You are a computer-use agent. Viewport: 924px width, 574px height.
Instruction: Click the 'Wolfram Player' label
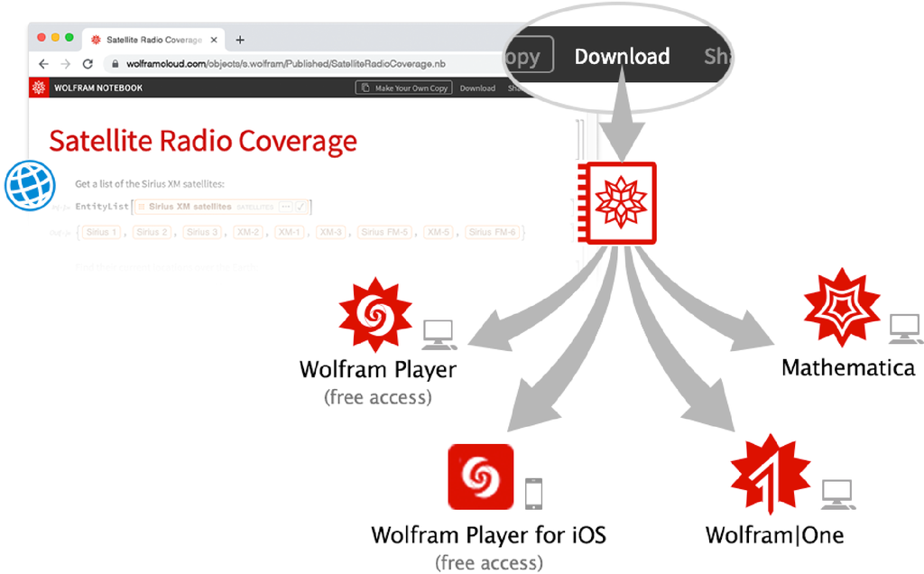[378, 369]
